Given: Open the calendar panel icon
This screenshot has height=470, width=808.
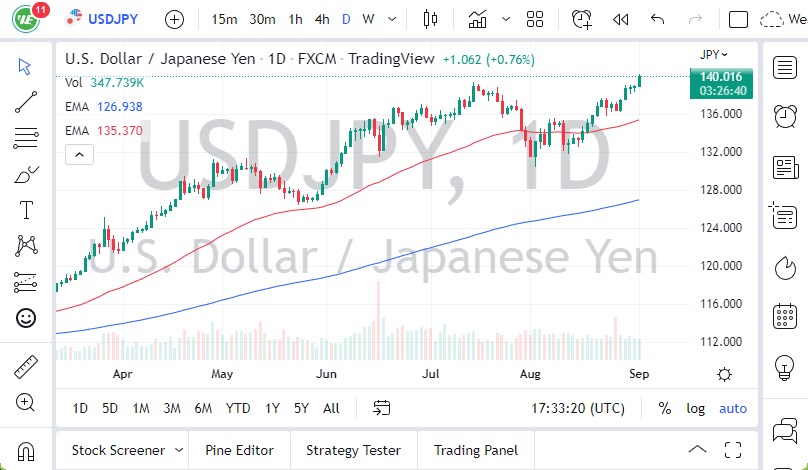Looking at the screenshot, I should coord(785,317).
